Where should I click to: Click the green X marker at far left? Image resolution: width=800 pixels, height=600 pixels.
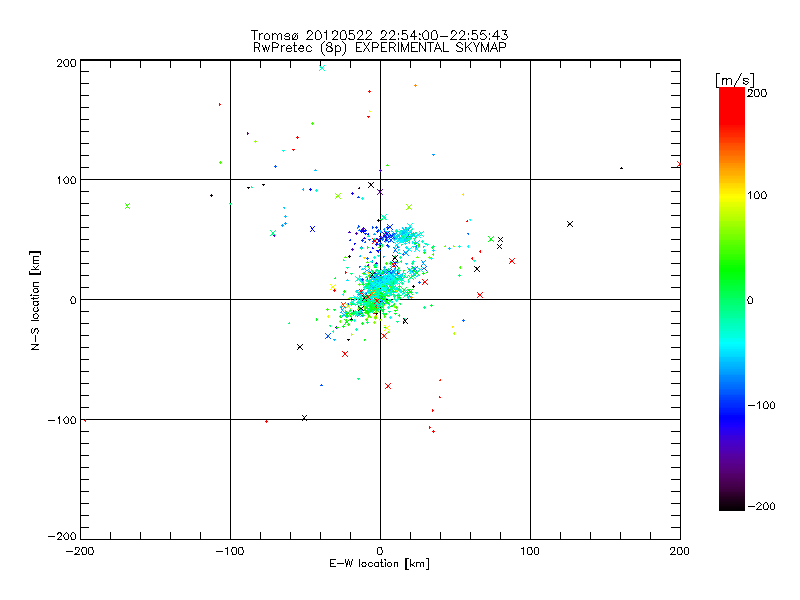[128, 206]
